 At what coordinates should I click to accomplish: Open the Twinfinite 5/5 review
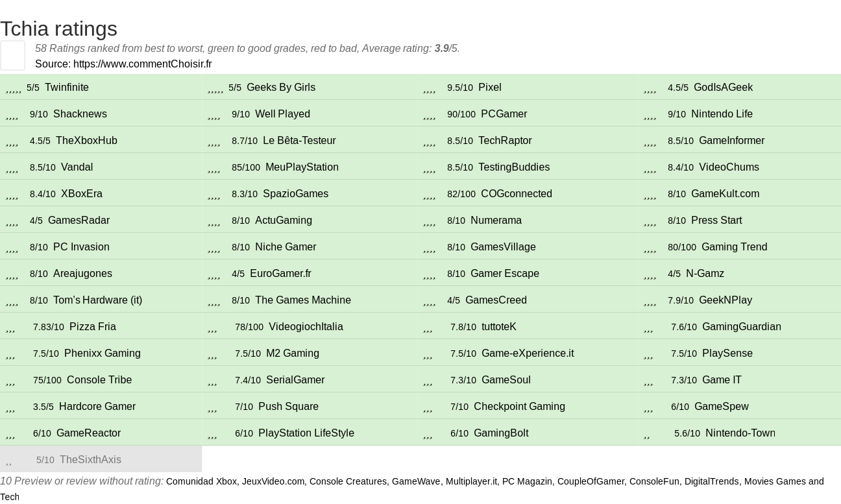coord(101,87)
